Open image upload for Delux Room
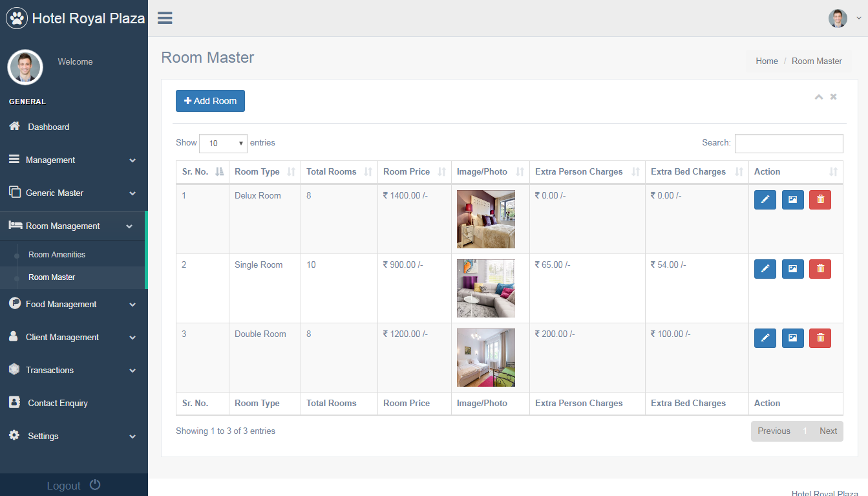Viewport: 868px width, 496px height. [x=792, y=200]
